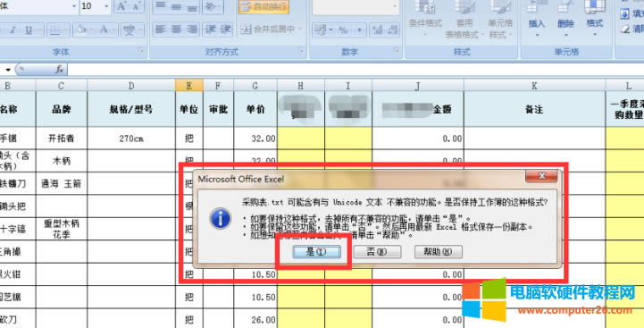The height and width of the screenshot is (328, 644).
Task: Click the 是(Y) button in the Excel dialog
Action: click(316, 252)
